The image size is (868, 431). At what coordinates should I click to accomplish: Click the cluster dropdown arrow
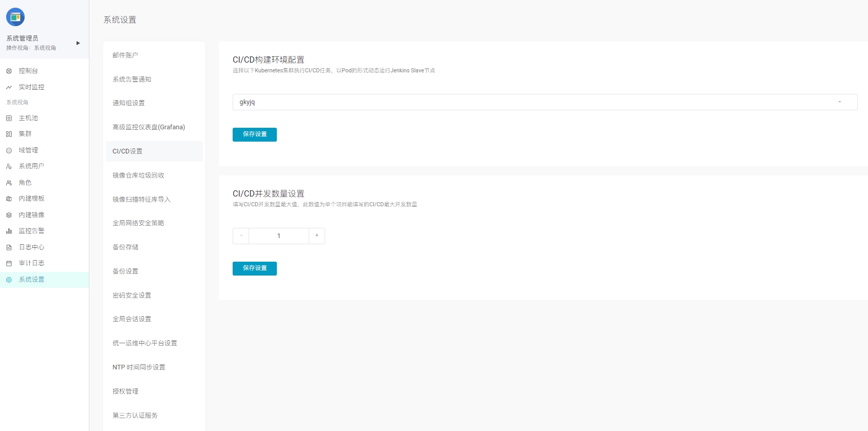coord(840,102)
